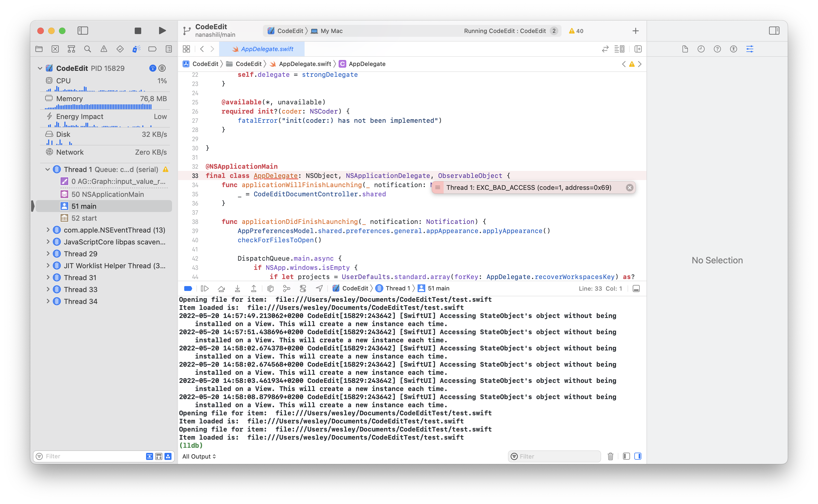Click Continue program execution icon
This screenshot has height=504, width=818.
[x=205, y=288]
